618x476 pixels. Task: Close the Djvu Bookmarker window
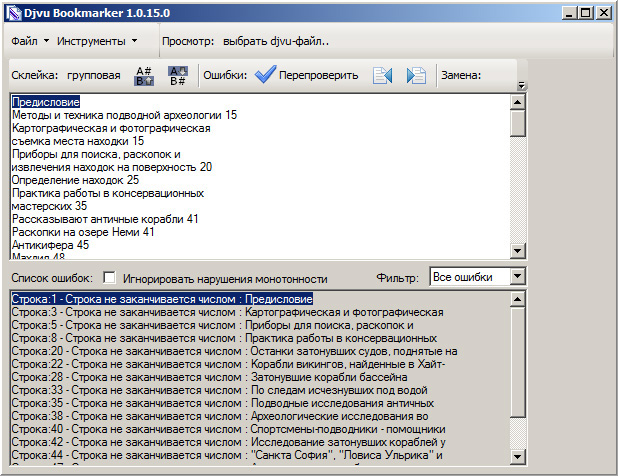(x=604, y=13)
